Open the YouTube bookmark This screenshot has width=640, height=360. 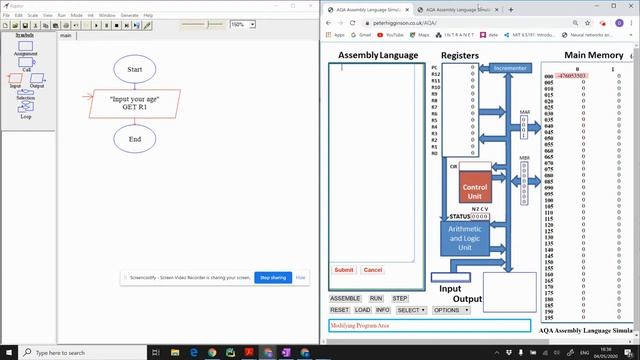(391, 35)
